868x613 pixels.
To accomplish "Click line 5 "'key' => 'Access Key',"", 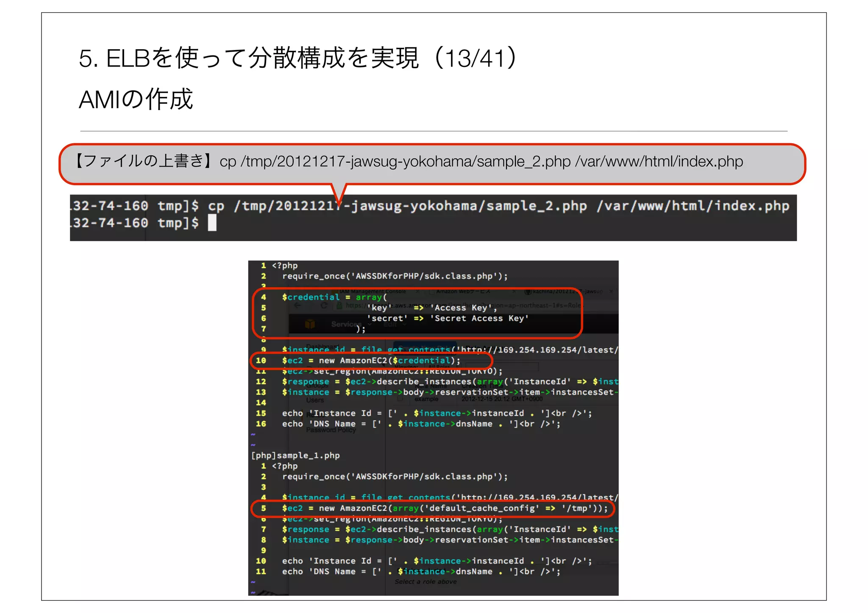I will coord(431,308).
